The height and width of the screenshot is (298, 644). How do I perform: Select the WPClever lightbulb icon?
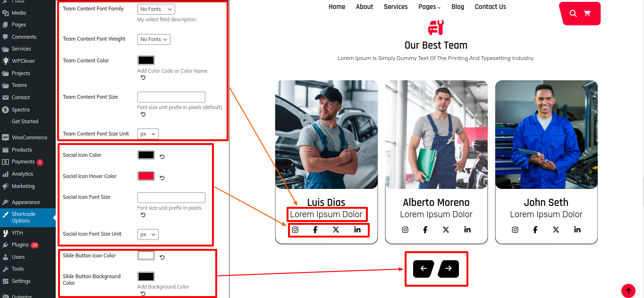[6, 61]
